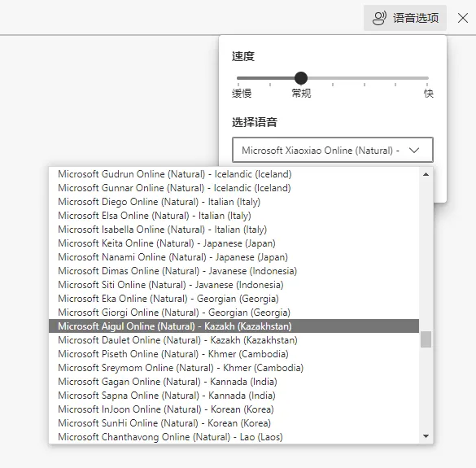Click the voice list scrollbar thumb
This screenshot has height=468, width=476.
click(x=426, y=339)
